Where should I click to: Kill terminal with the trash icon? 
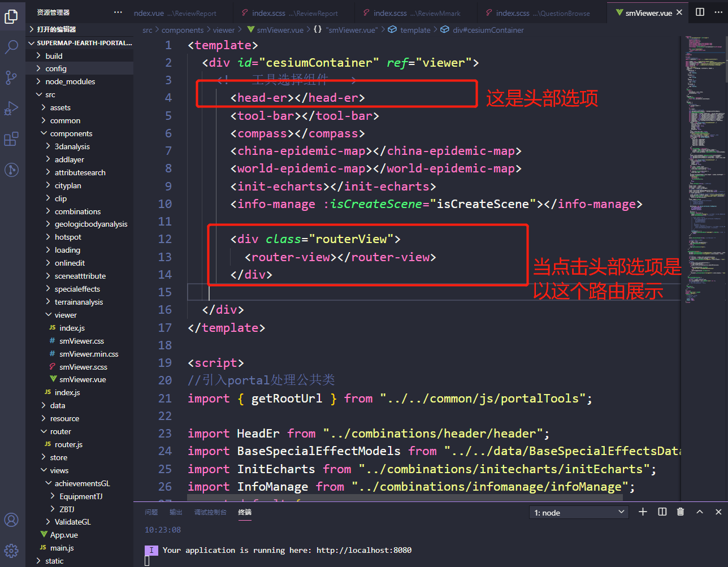pos(681,512)
